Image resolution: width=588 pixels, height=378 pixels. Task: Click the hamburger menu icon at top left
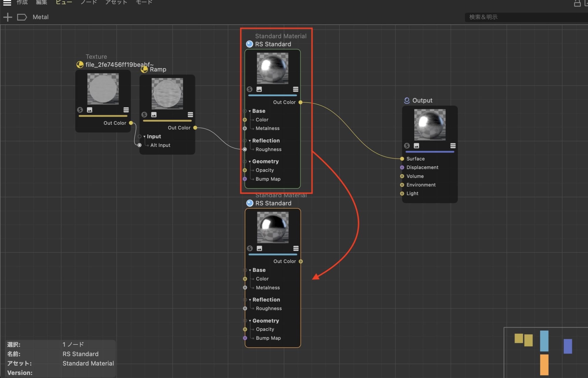pos(7,3)
